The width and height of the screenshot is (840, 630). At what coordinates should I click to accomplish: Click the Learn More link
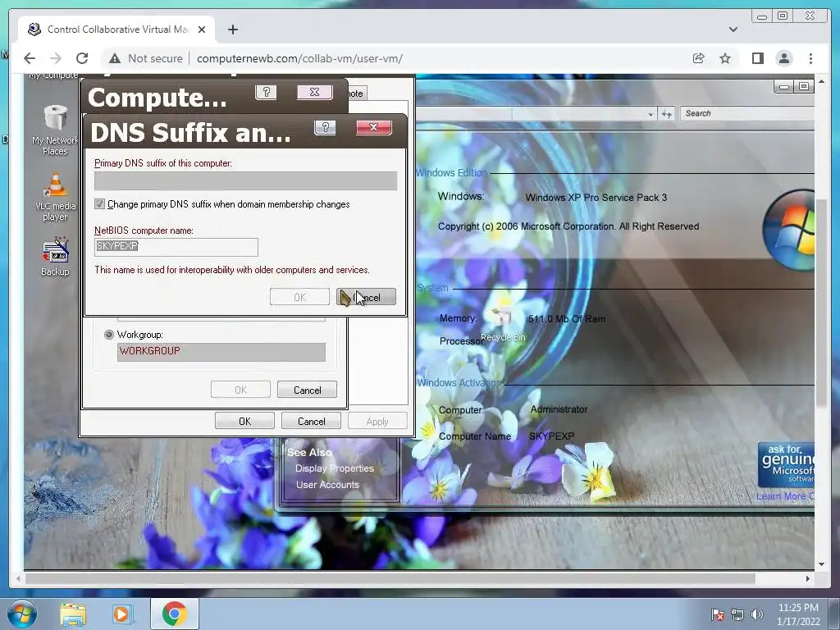tap(784, 496)
